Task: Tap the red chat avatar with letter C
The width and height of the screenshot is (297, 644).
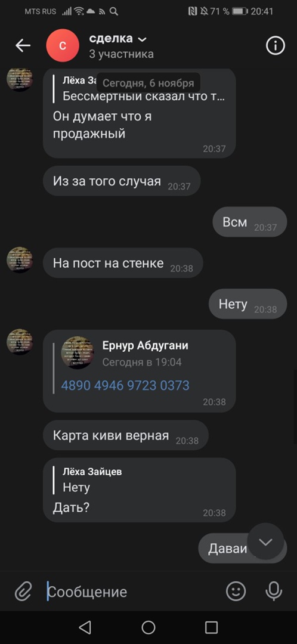Action: point(63,45)
